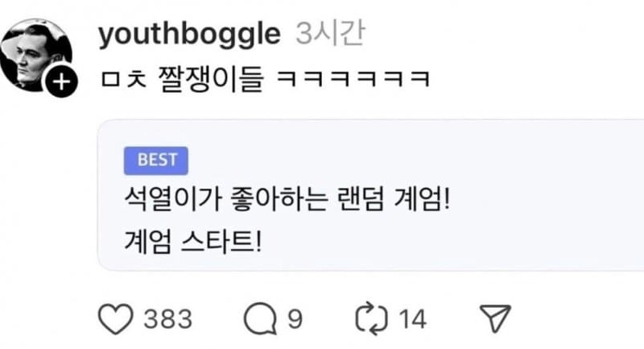644x349 pixels.
Task: View reposts via the 14 count
Action: click(413, 319)
